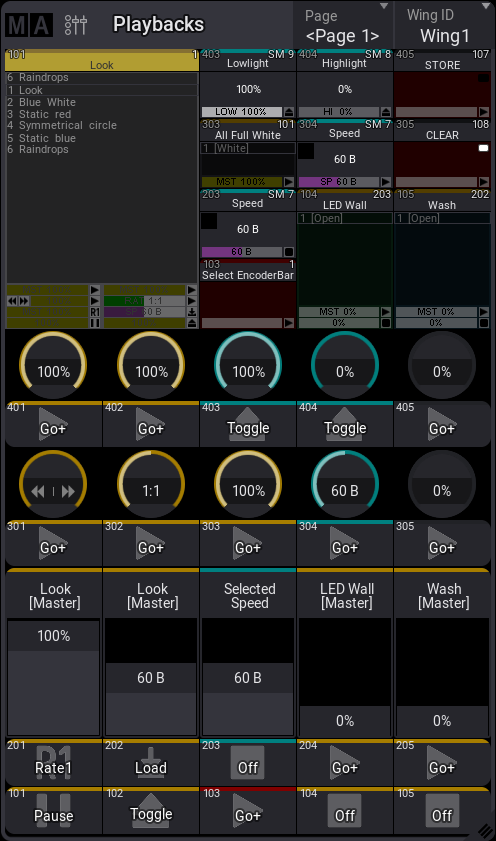The width and height of the screenshot is (496, 841).
Task: Select the 105 Wash executor tile
Action: 442,259
